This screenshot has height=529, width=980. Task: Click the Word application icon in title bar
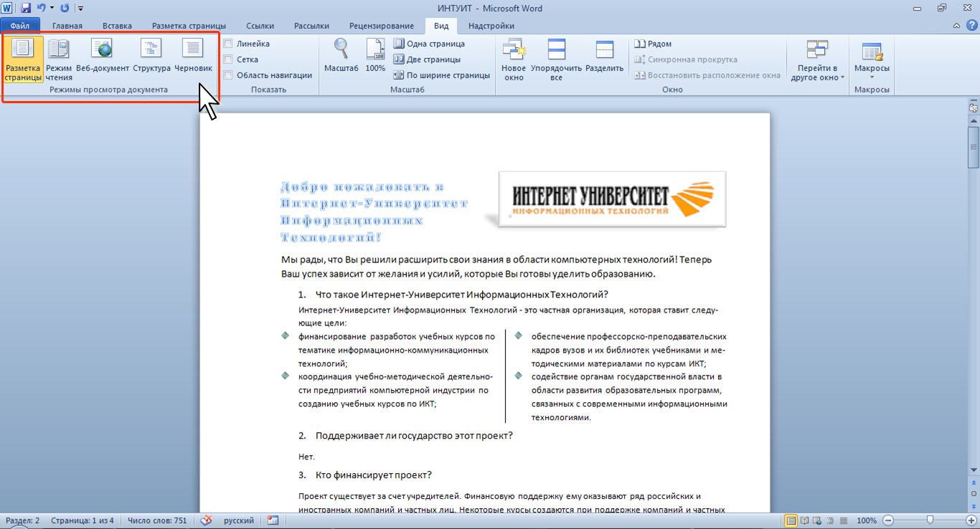click(x=7, y=9)
